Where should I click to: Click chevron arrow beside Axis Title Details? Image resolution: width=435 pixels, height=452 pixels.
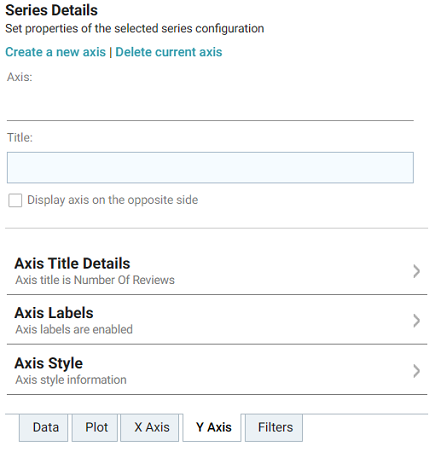[416, 271]
